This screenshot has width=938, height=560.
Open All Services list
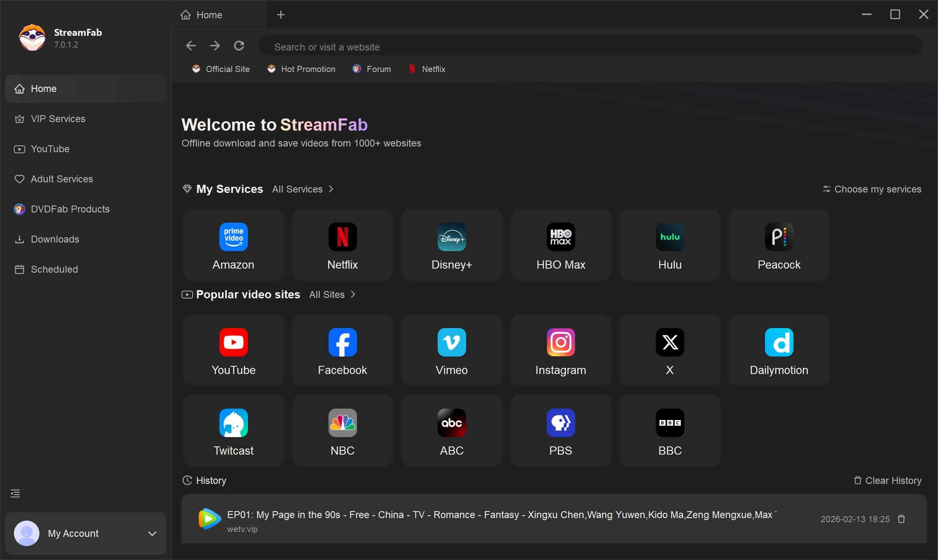click(302, 189)
